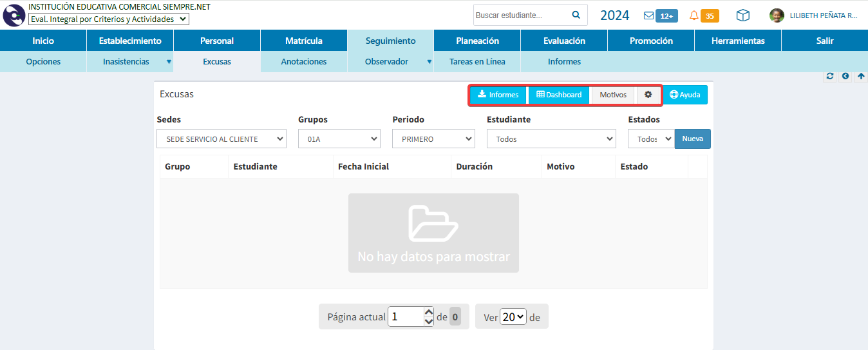This screenshot has width=868, height=350.
Task: Click the Informes download button
Action: pyautogui.click(x=498, y=95)
